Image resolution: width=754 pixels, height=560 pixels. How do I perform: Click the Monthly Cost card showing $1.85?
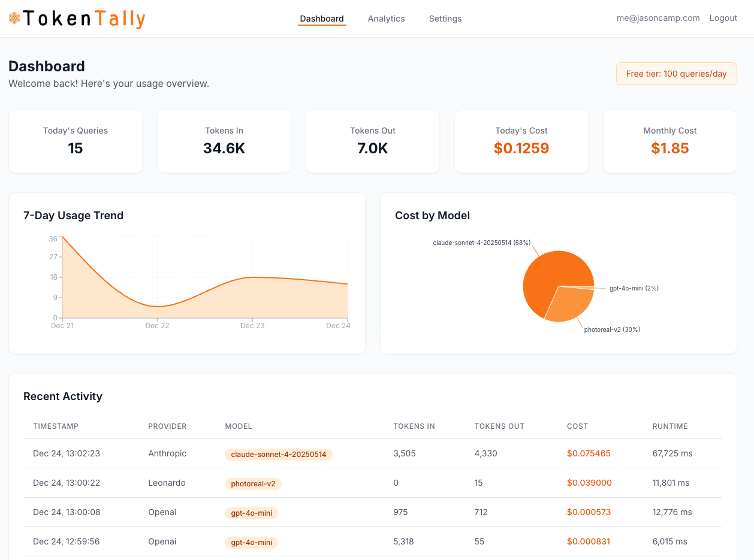[669, 141]
